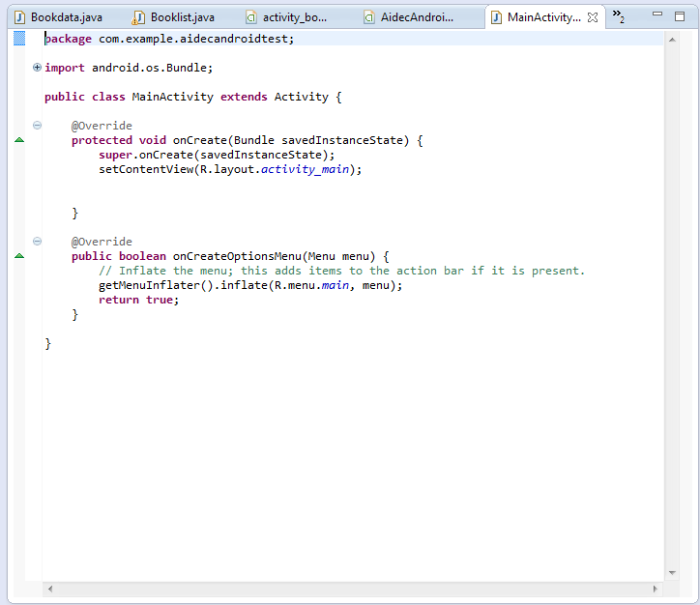Click the XML icon on activity_bo... tab
This screenshot has width=700, height=605.
pos(251,17)
